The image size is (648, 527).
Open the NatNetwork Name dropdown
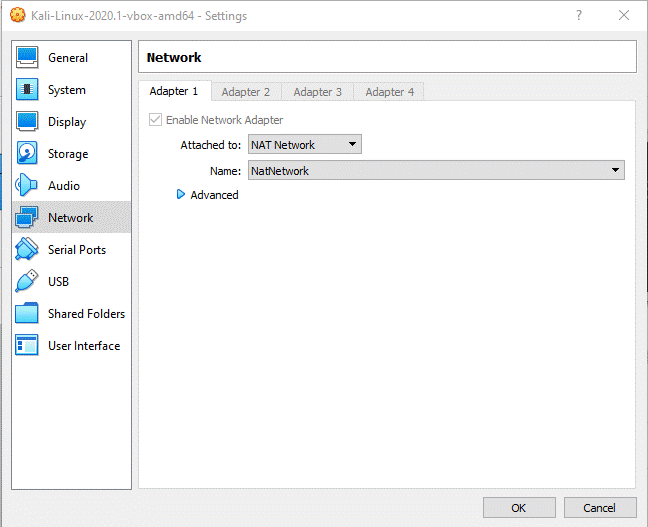pos(435,171)
